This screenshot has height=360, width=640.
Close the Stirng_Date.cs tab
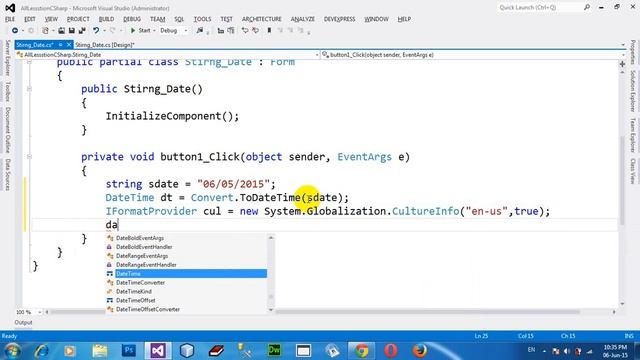coord(69,44)
